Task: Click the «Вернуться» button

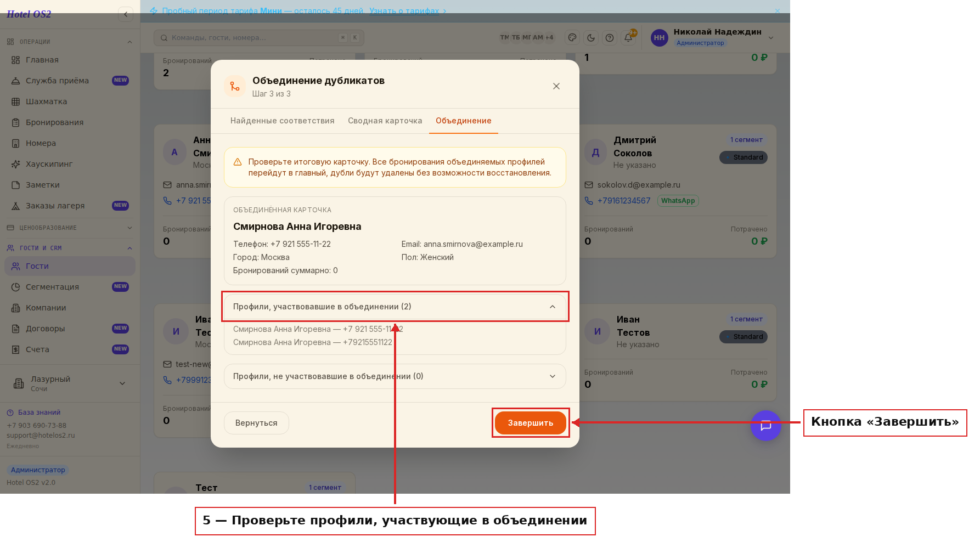Action: [256, 423]
